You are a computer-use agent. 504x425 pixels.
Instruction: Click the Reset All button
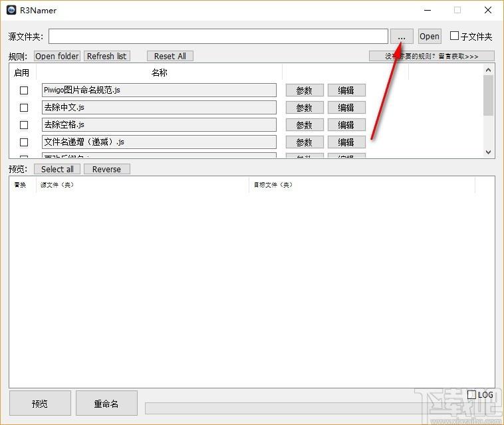point(170,56)
